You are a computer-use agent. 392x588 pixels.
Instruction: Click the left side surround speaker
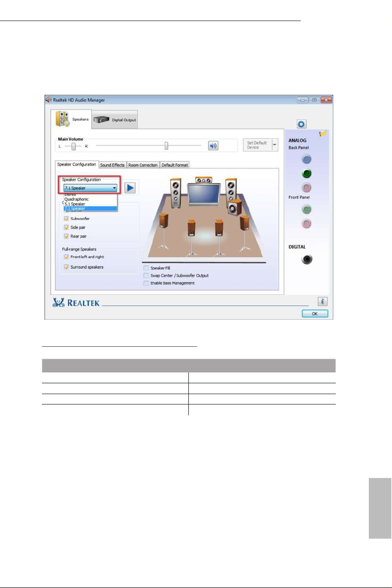[163, 231]
